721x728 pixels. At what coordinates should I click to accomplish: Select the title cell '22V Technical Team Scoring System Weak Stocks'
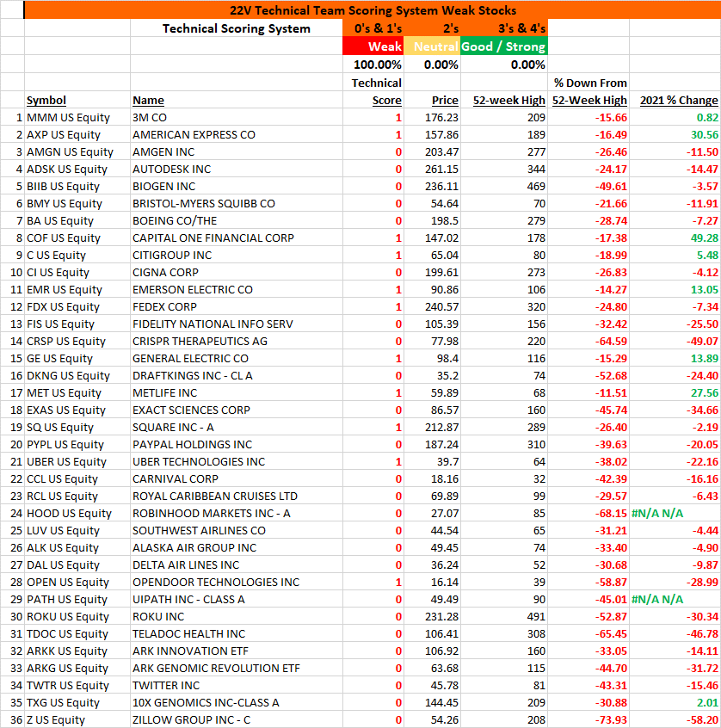tap(373, 10)
